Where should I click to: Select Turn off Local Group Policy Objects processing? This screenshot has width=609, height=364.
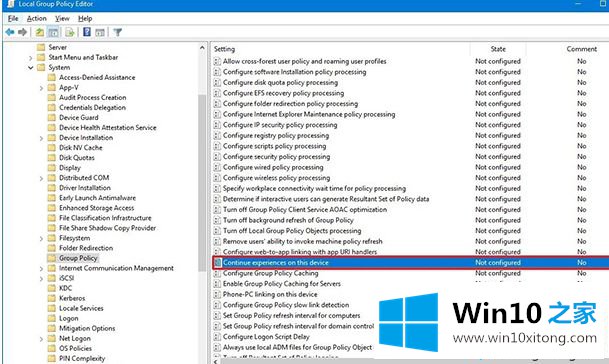[x=292, y=231]
